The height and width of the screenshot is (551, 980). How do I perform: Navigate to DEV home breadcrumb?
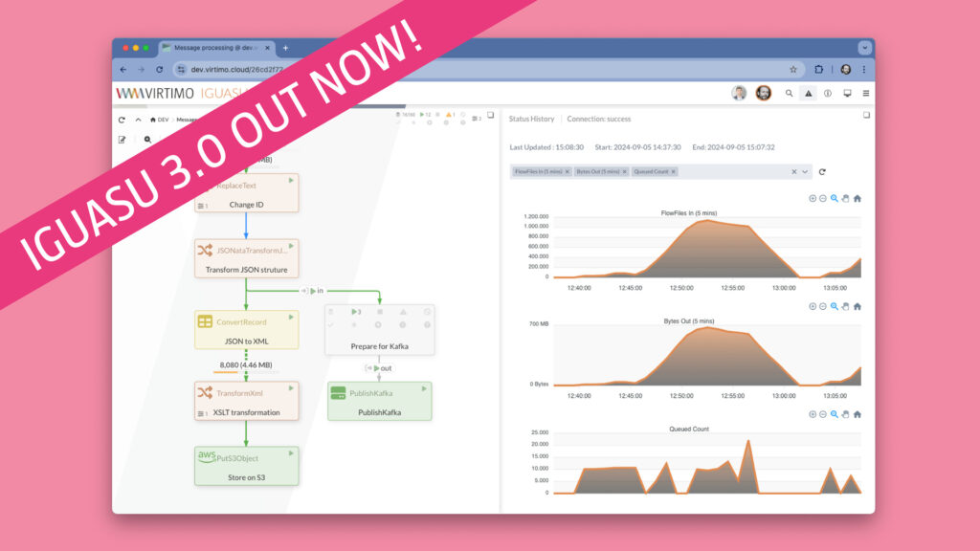[x=160, y=120]
